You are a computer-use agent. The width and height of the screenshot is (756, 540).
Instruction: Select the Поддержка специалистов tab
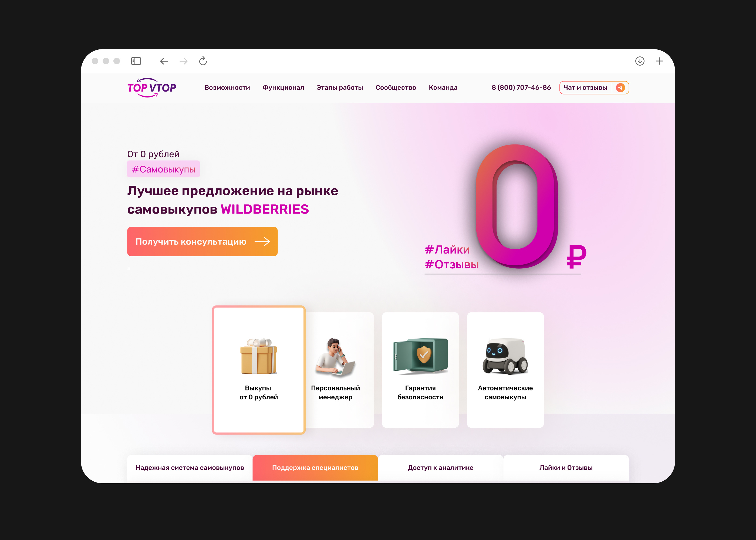(x=315, y=468)
